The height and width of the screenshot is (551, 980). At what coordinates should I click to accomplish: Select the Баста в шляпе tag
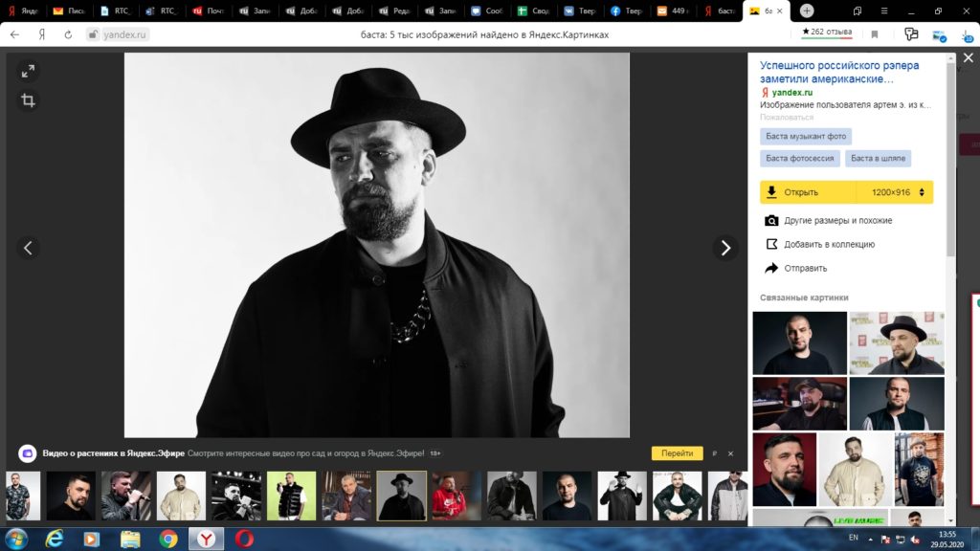(878, 159)
